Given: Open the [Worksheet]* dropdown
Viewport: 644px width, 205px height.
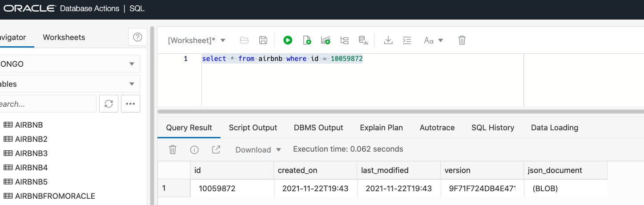Looking at the screenshot, I should click(197, 40).
